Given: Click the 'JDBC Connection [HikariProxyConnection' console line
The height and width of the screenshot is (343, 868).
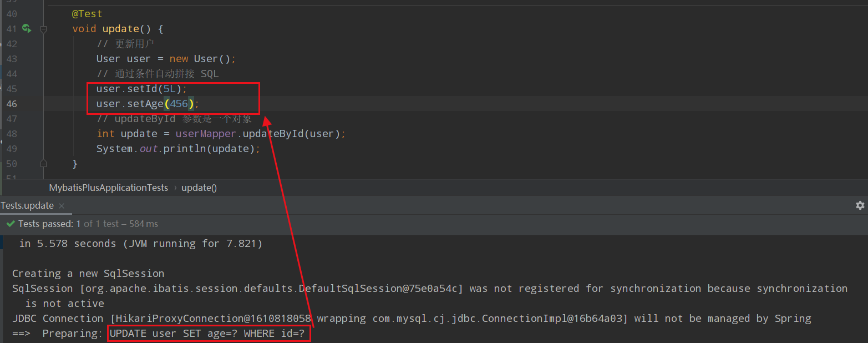Looking at the screenshot, I should coord(412,319).
